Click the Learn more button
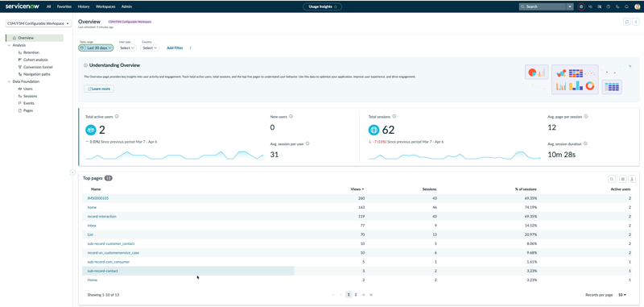644x307 pixels. coord(99,89)
